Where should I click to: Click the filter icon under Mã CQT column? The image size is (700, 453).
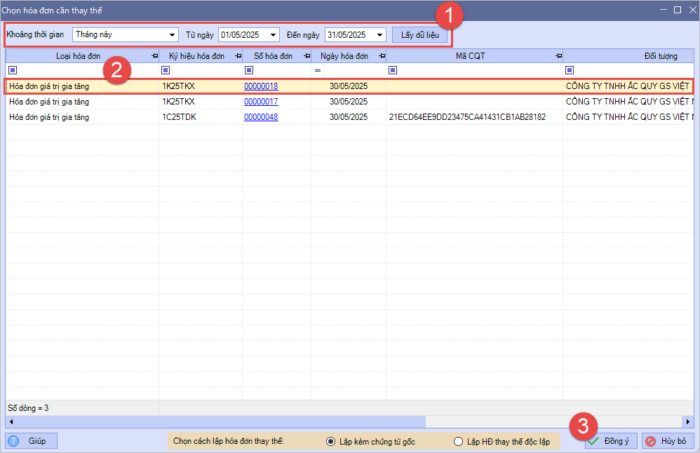pos(393,71)
